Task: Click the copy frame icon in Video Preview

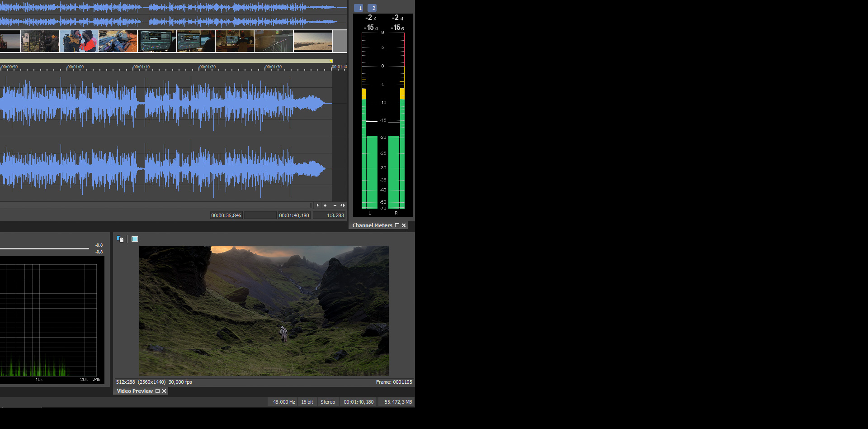Action: tap(120, 239)
